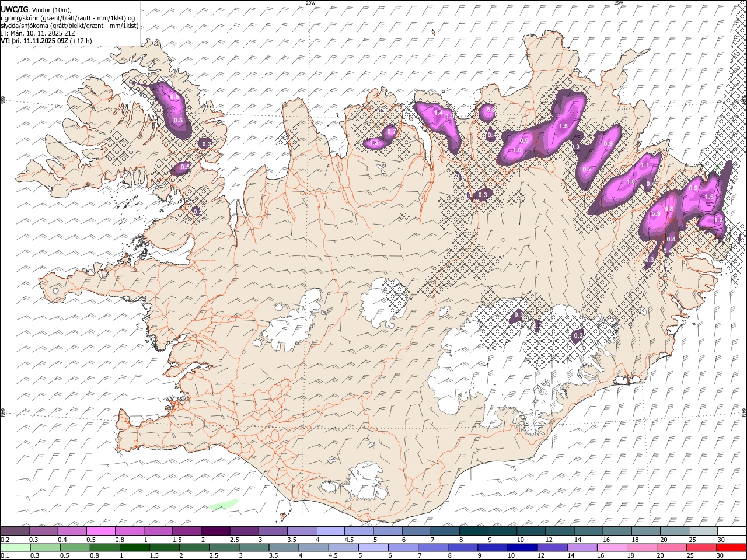
Task: Select the '2.5' tick label under purple scale
Action: pos(234,540)
